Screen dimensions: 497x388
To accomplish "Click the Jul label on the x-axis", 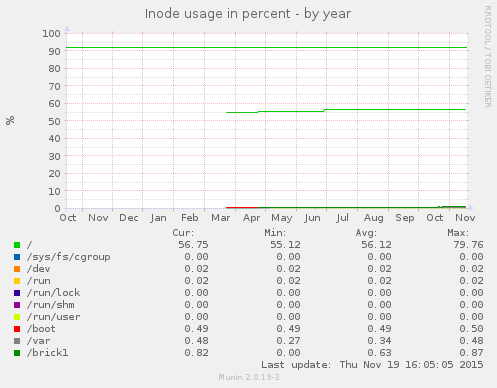I will tap(342, 218).
